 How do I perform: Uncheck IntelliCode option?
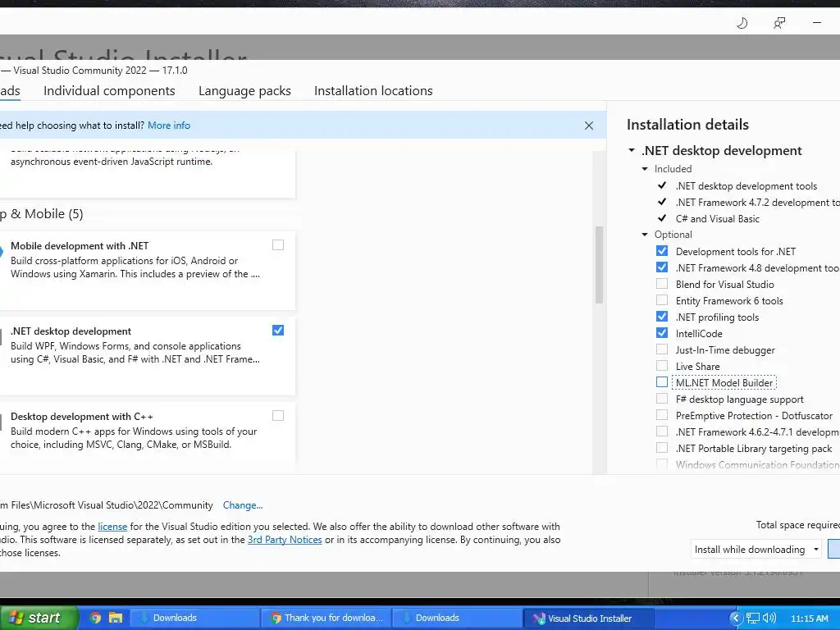click(662, 333)
